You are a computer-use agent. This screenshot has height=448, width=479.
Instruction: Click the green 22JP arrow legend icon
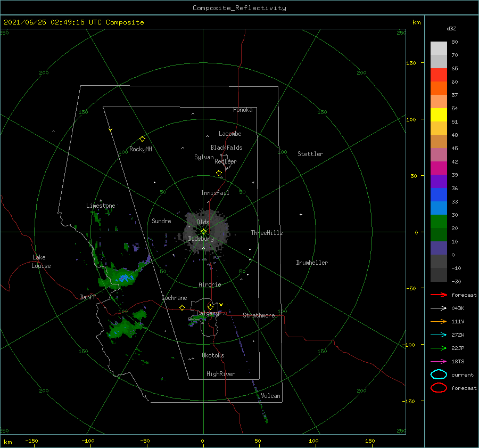coord(439,348)
